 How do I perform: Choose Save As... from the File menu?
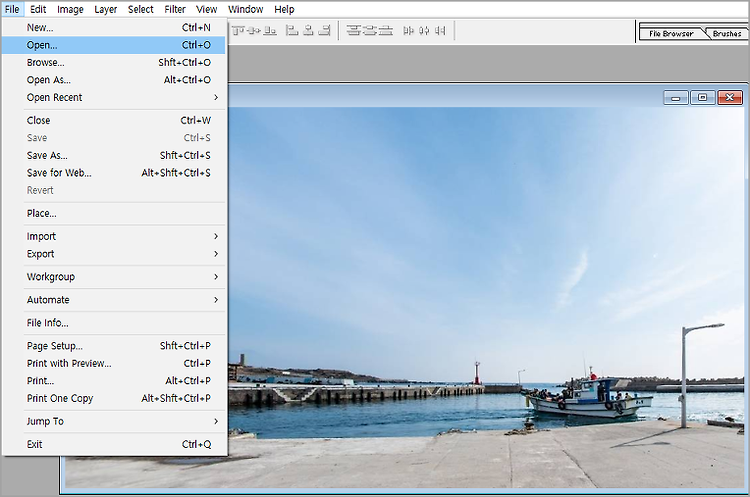pyautogui.click(x=114, y=155)
